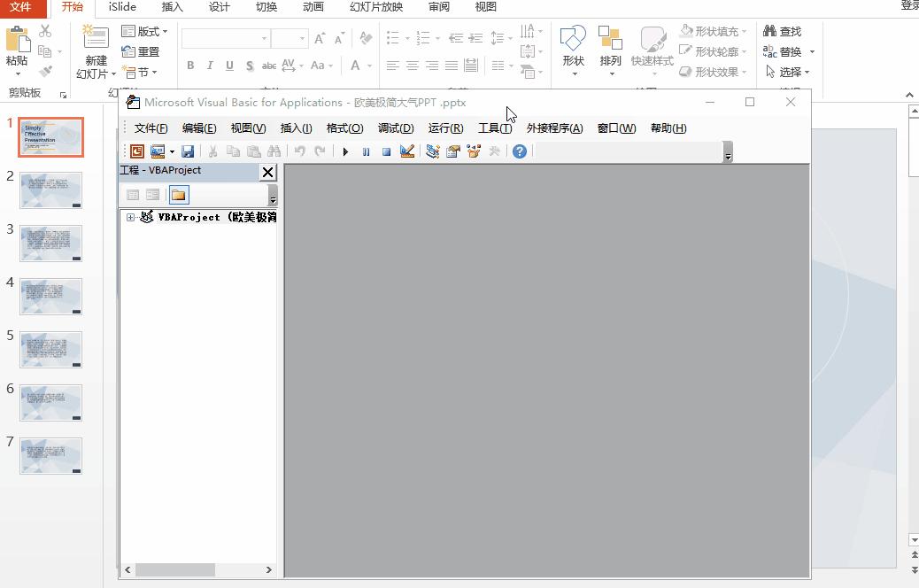Enable Design Mode with its toolbar icon

click(407, 151)
